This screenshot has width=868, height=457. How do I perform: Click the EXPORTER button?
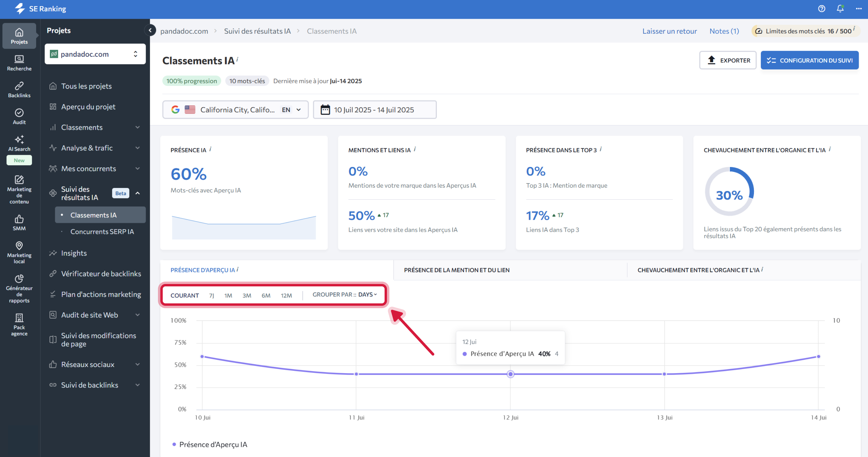[728, 60]
